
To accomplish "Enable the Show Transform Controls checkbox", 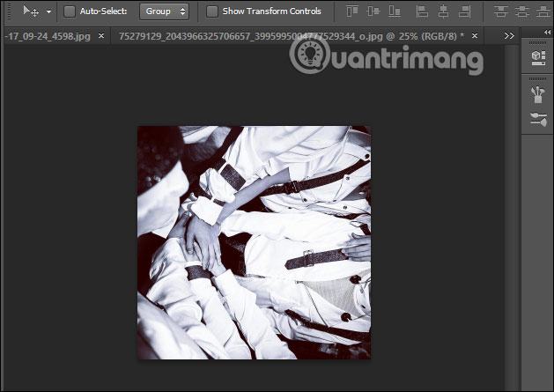I will tap(212, 11).
